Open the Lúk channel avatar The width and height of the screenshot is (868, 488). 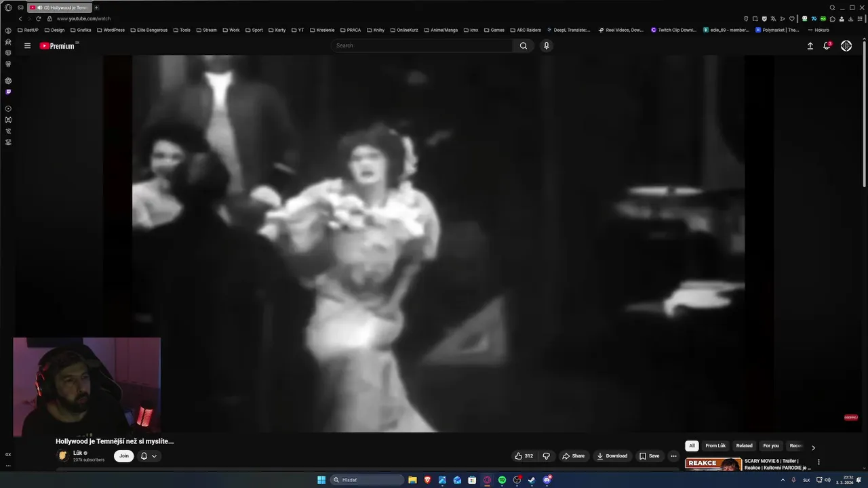[x=62, y=456]
